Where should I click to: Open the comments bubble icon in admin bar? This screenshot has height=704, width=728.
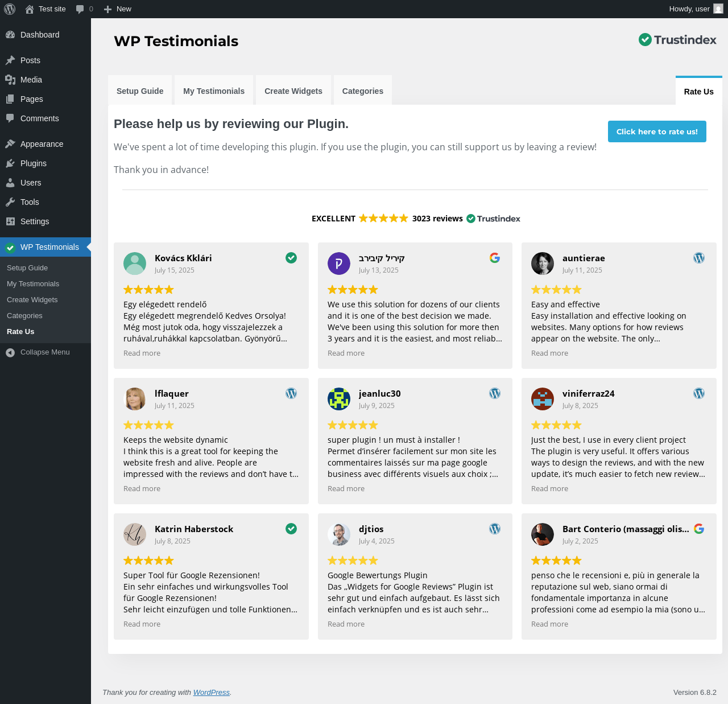[x=80, y=9]
